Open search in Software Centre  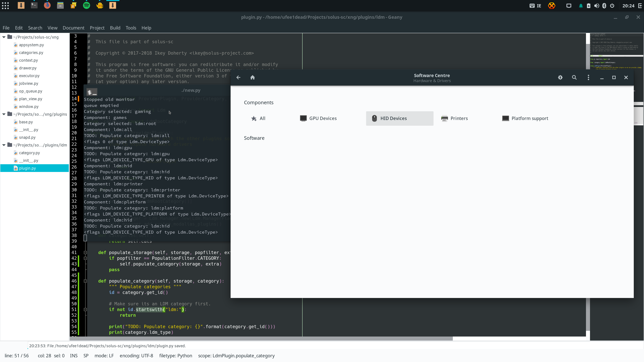coord(574,77)
